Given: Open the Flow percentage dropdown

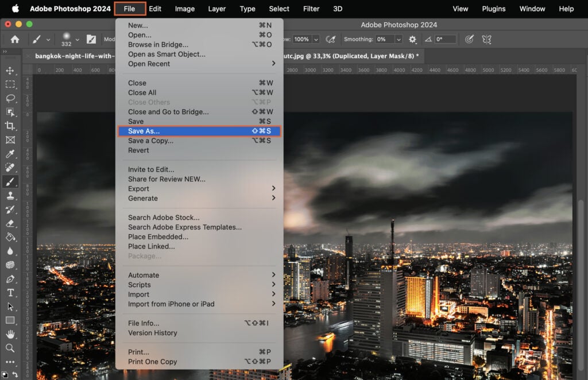Looking at the screenshot, I should [315, 39].
